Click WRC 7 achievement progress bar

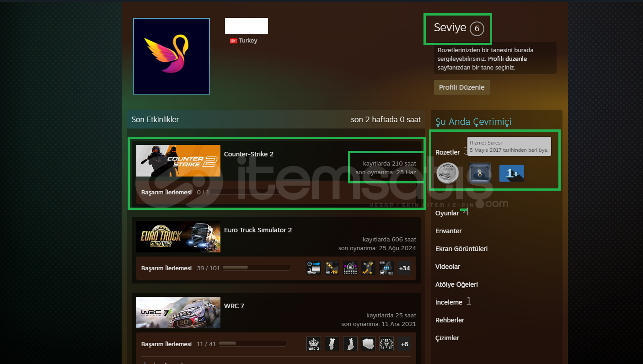252,344
